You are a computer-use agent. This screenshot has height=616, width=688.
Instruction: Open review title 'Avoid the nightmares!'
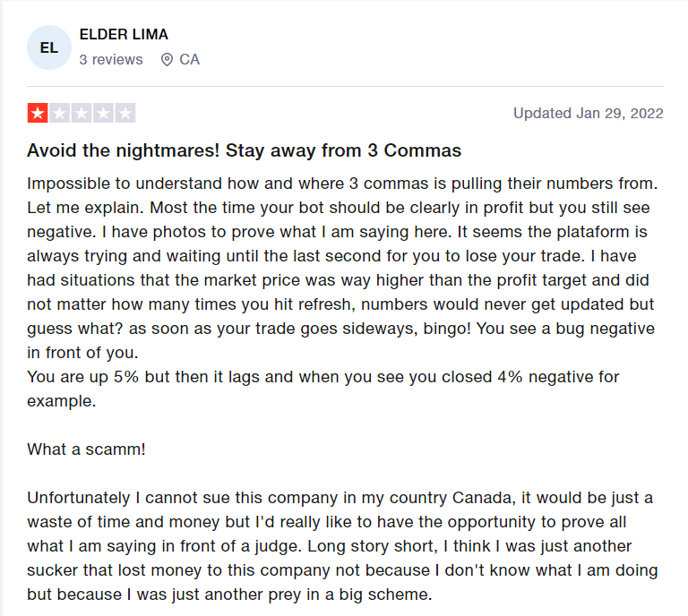(x=244, y=150)
